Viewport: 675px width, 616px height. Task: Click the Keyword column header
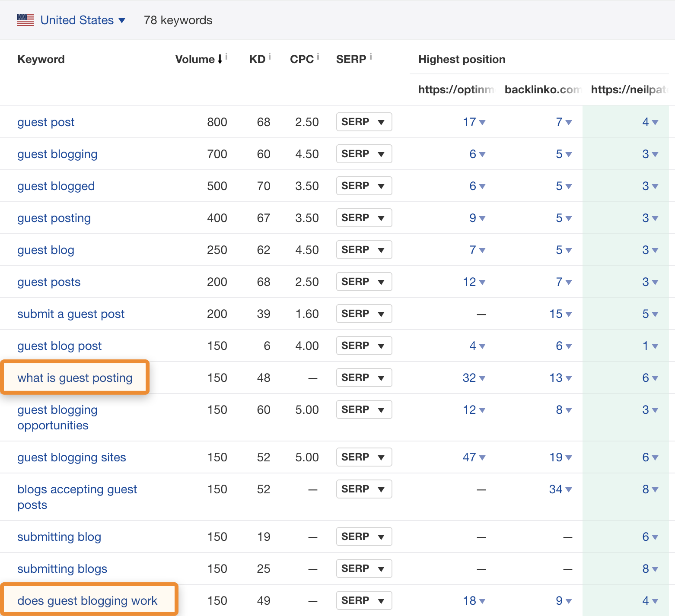[x=41, y=59]
